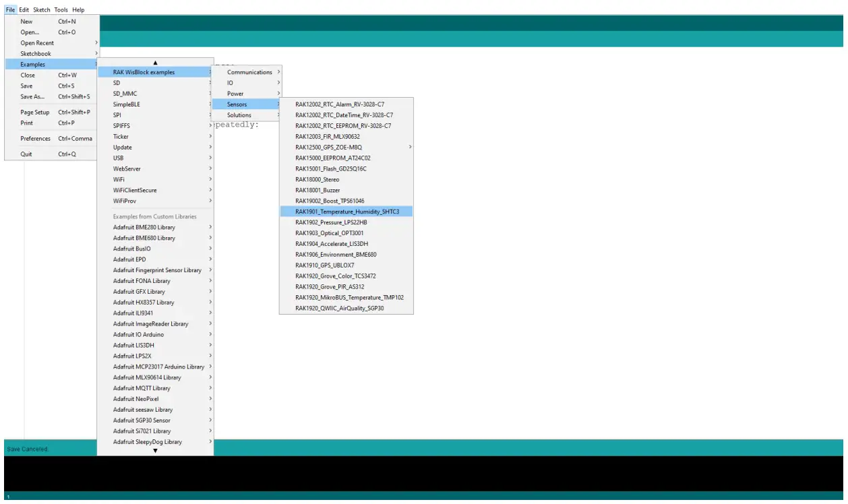Expand Adafruit HX8357 Library examples
Screen dimensions: 848x504
pos(156,303)
